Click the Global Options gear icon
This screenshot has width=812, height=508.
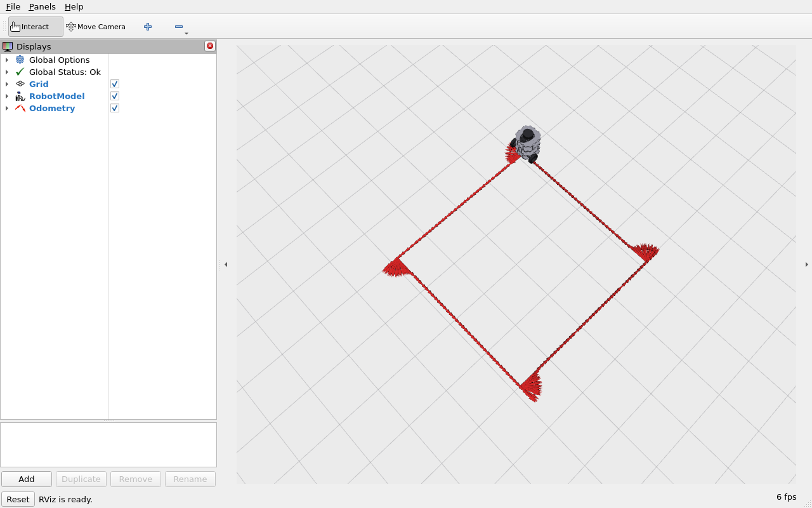tap(20, 60)
